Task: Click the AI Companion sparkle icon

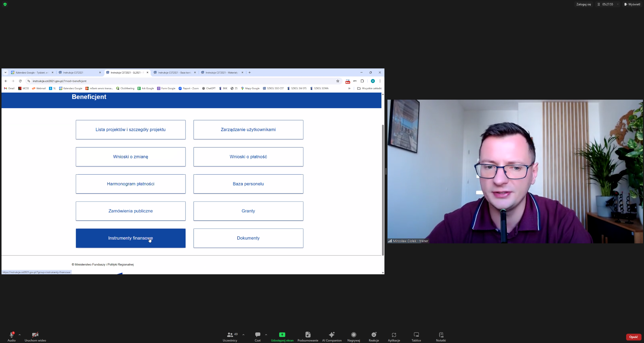Action: 332,335
